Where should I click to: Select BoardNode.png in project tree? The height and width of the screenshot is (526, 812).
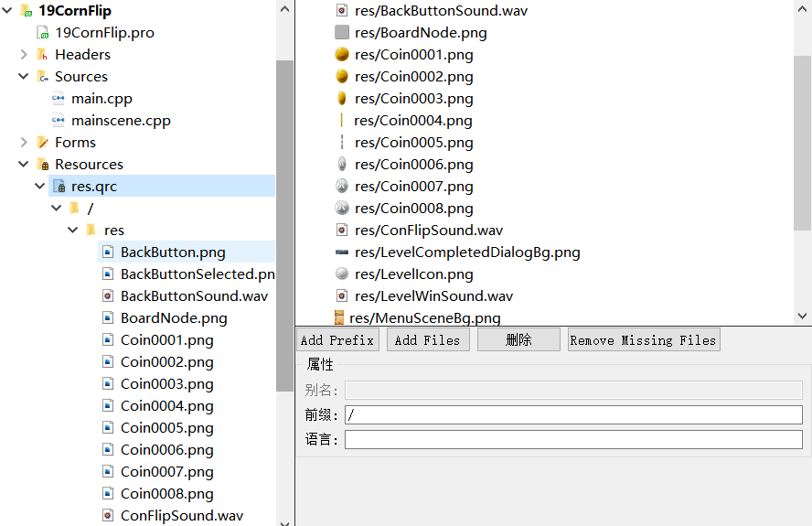pyautogui.click(x=174, y=317)
